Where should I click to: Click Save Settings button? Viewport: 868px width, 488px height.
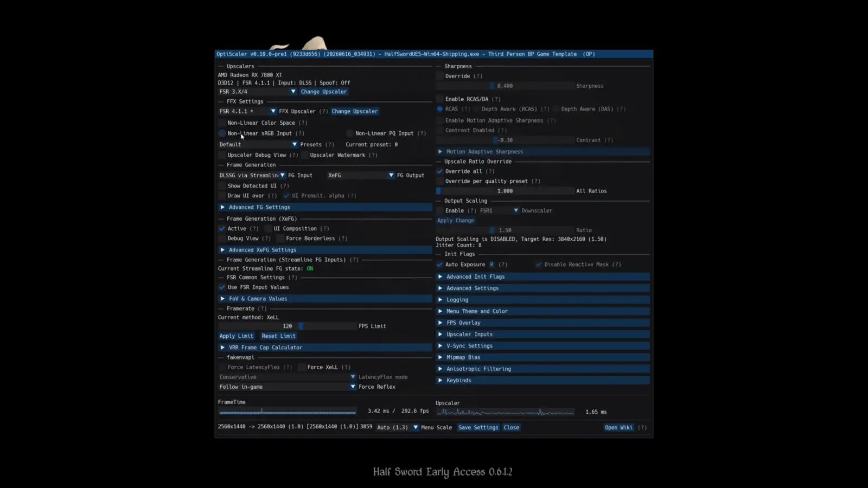click(478, 428)
